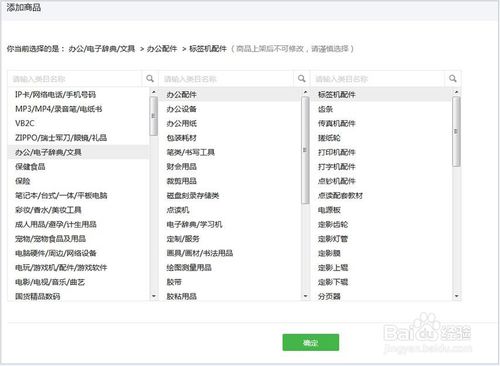Screen dimensions: 500x366
Task: Click down arrow of second column scrollbar
Action: (x=305, y=296)
